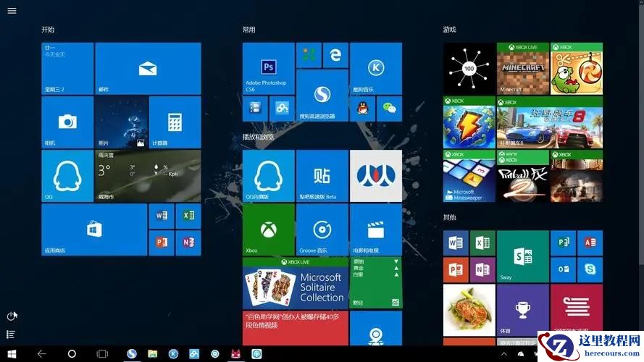Open the Outlook tile

pyautogui.click(x=563, y=269)
